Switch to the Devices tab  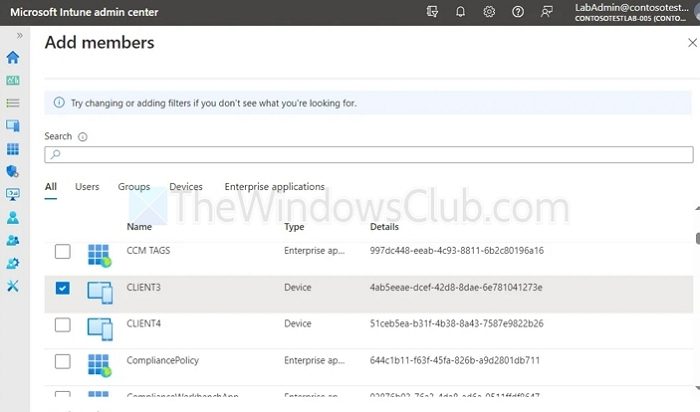(x=186, y=187)
